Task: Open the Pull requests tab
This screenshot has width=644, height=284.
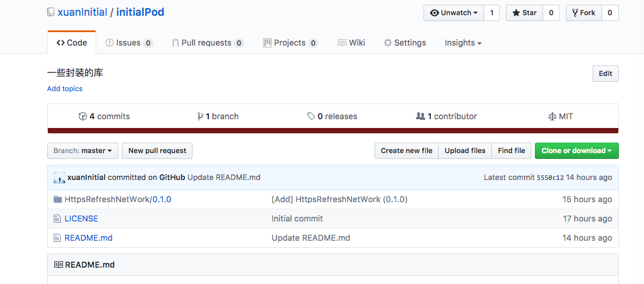Action: pos(208,43)
